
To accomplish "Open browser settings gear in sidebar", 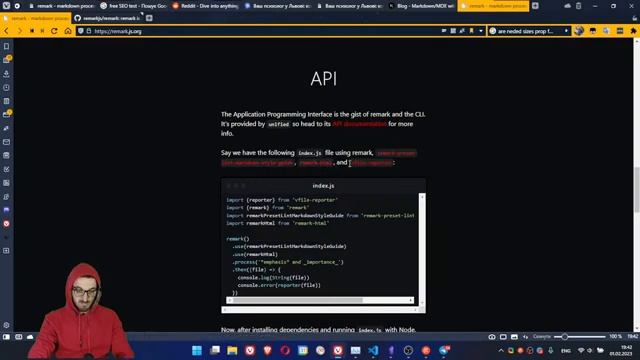I will point(7,325).
